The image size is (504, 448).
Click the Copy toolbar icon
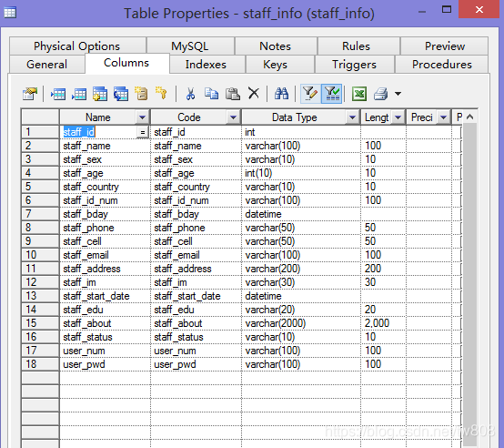point(211,94)
